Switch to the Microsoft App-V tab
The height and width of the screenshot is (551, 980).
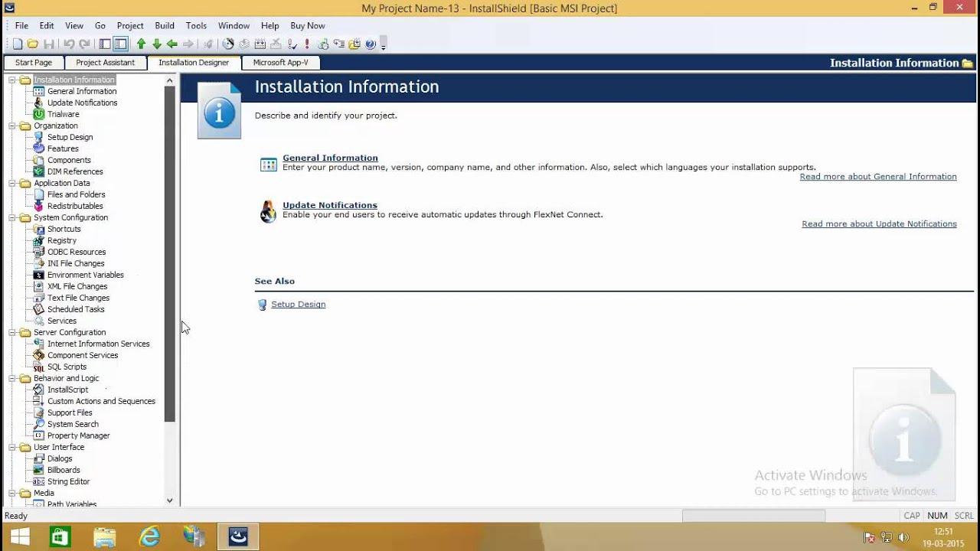tap(281, 63)
